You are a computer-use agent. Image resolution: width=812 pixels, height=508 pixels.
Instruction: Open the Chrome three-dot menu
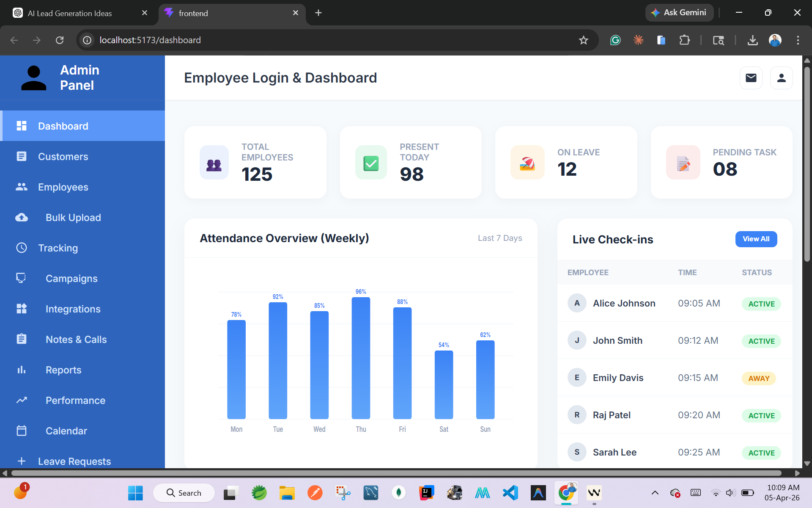[798, 40]
